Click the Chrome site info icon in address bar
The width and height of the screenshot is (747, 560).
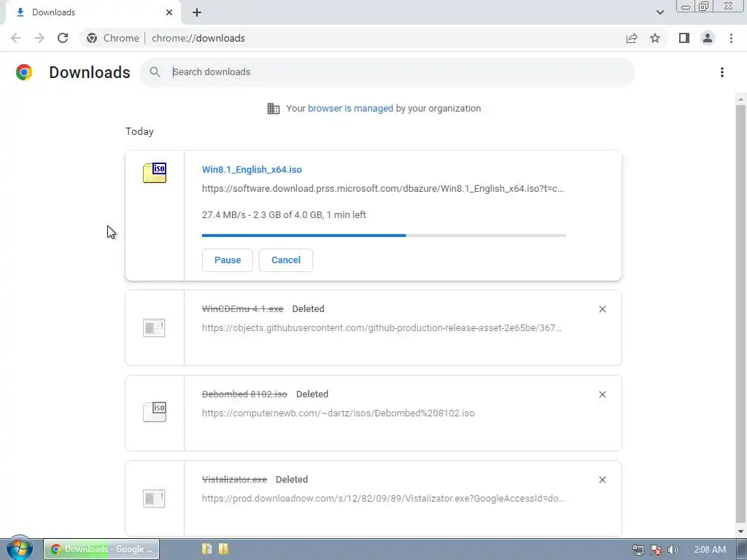[92, 38]
